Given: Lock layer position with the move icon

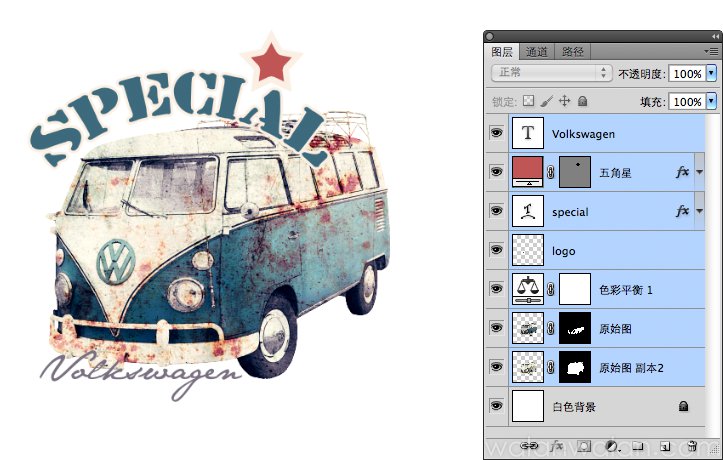Looking at the screenshot, I should tap(564, 101).
